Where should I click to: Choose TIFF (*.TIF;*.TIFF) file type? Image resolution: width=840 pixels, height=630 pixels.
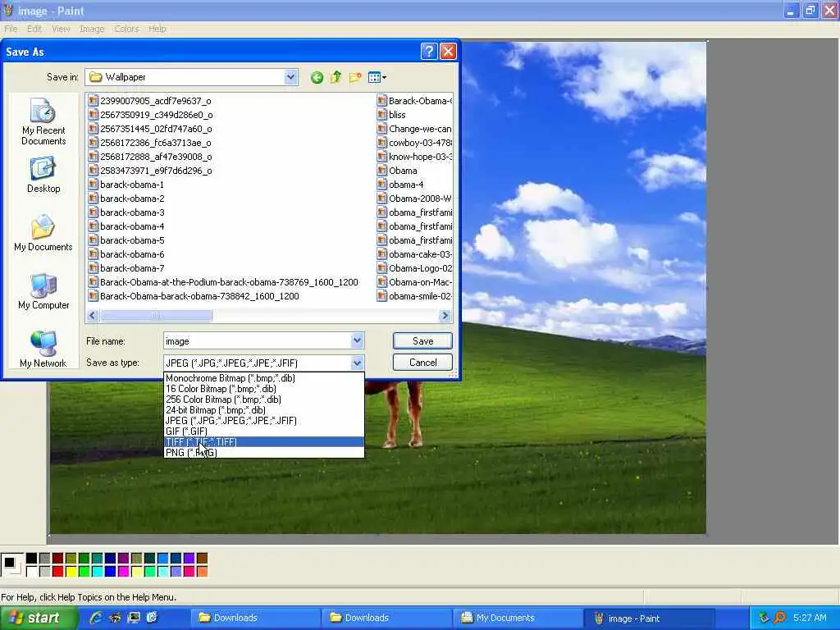(263, 442)
